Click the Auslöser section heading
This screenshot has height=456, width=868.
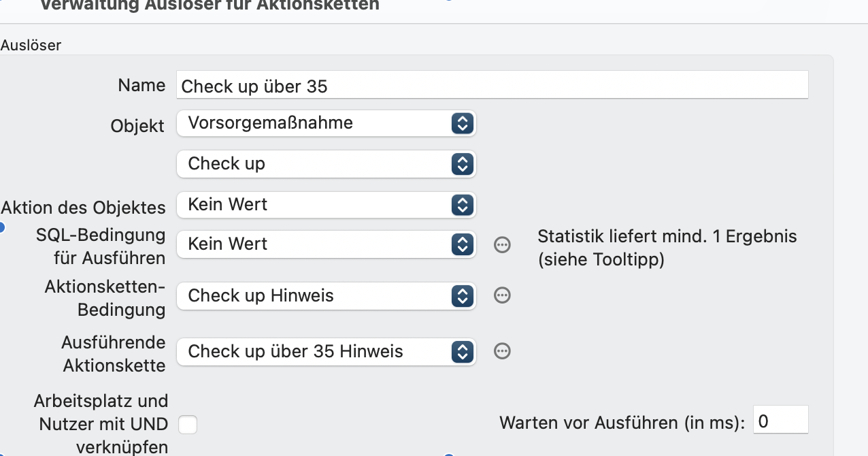(31, 46)
